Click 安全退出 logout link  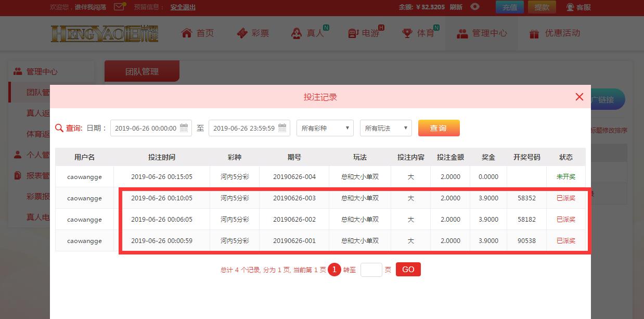(183, 7)
